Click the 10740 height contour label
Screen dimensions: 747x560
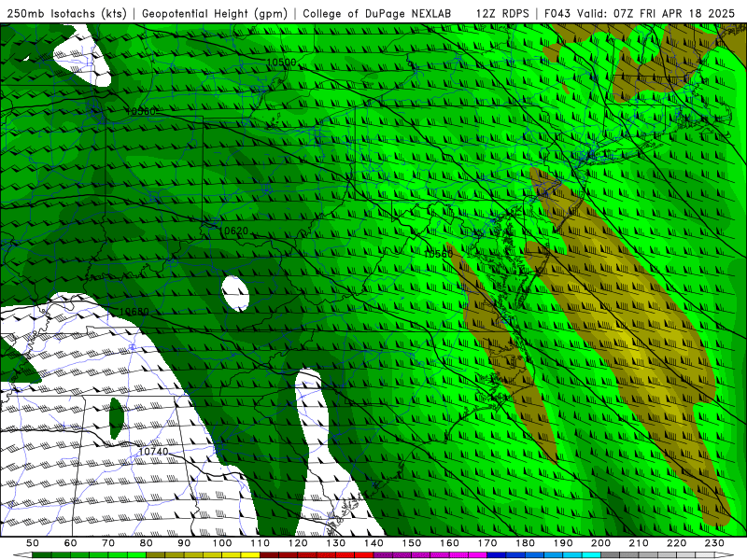point(153,451)
